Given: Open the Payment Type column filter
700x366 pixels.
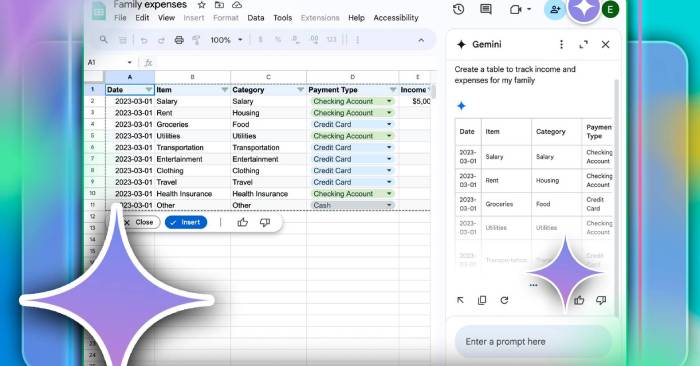Looking at the screenshot, I should pos(393,90).
